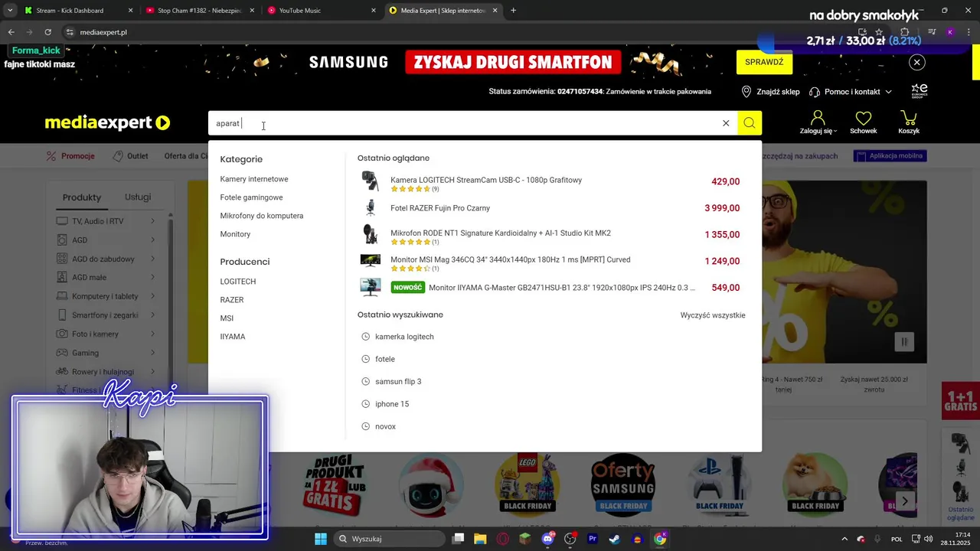
Task: Open File Explorer from the taskbar
Action: tap(480, 539)
